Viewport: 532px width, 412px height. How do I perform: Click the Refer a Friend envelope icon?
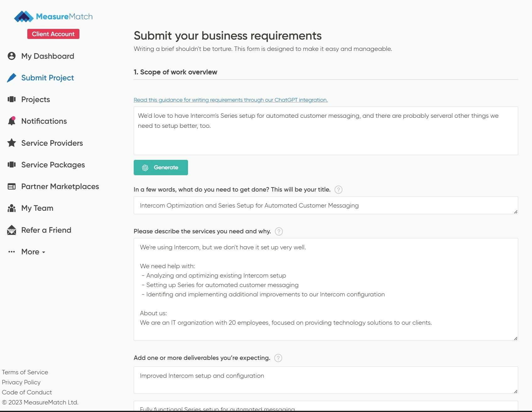pyautogui.click(x=12, y=230)
